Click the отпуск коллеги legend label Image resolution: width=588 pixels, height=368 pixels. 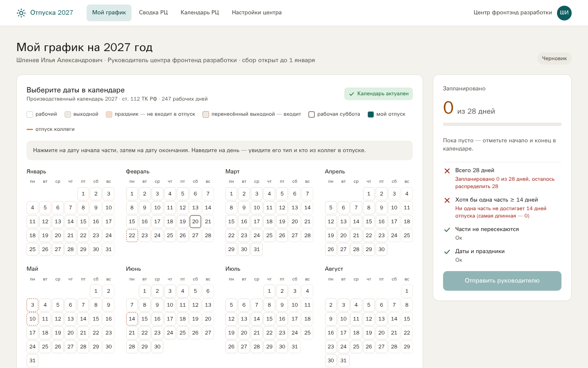[x=55, y=129]
